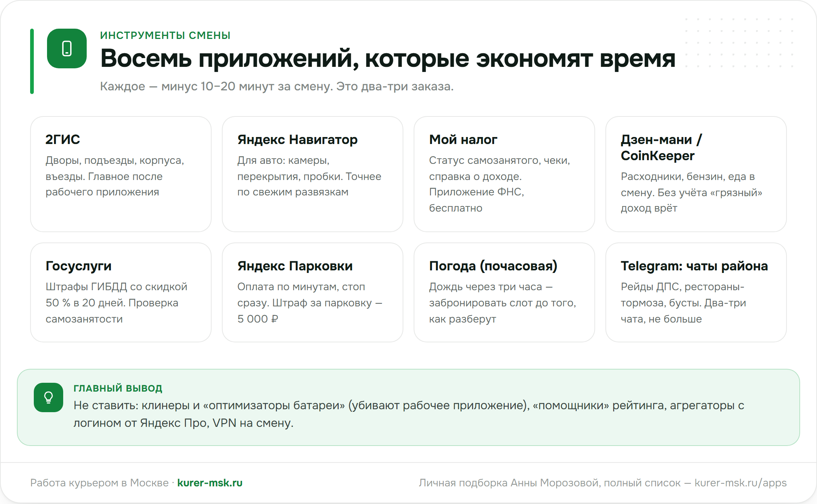Select the 2ГИС app card
The width and height of the screenshot is (817, 504).
tap(121, 174)
